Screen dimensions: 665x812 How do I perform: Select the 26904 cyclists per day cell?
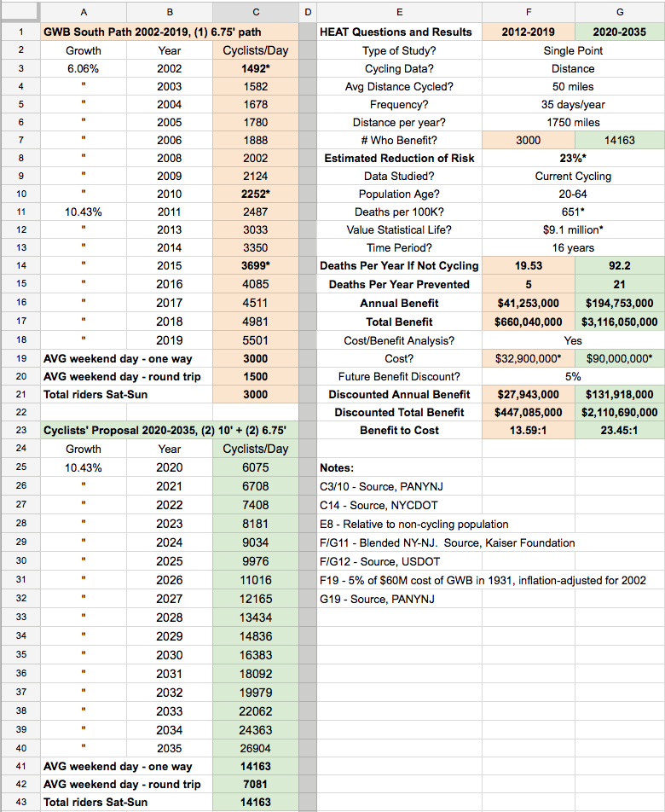pyautogui.click(x=255, y=747)
